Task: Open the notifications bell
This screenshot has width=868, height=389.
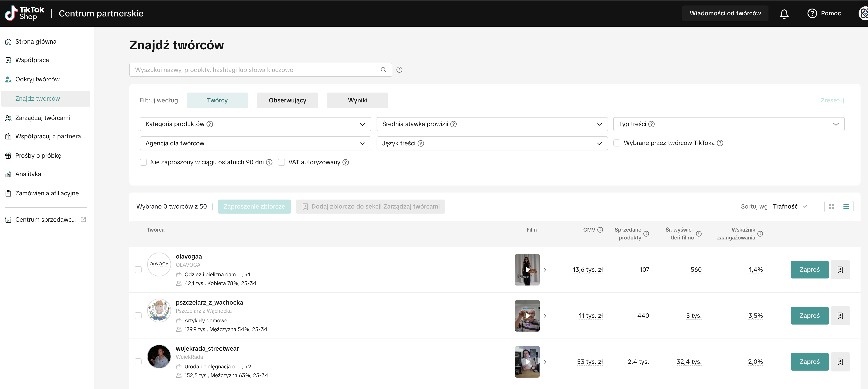Action: (784, 13)
